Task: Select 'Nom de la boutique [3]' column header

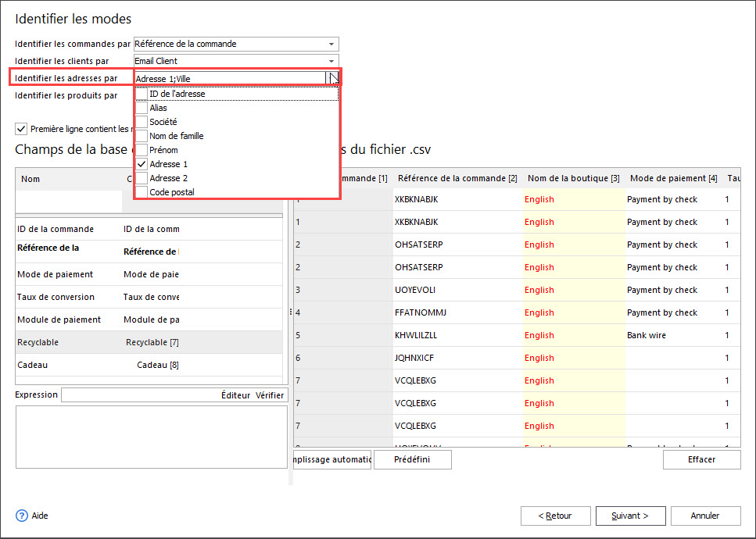Action: pos(573,178)
